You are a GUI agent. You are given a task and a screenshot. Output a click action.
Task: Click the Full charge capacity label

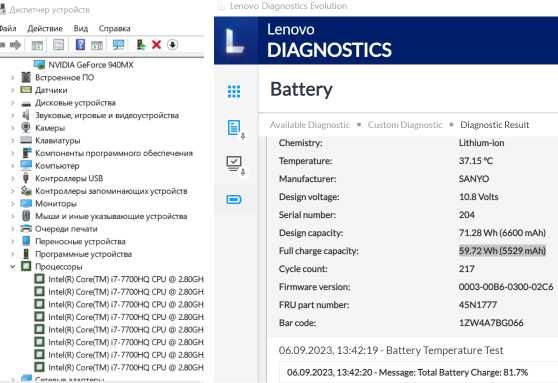[x=319, y=251]
